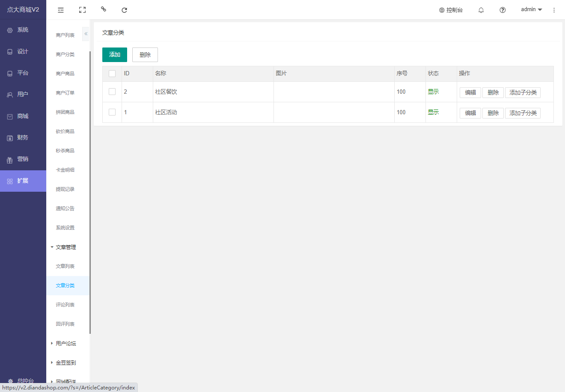Click the 点大商城V2 logo title
The width and height of the screenshot is (565, 392).
point(23,10)
